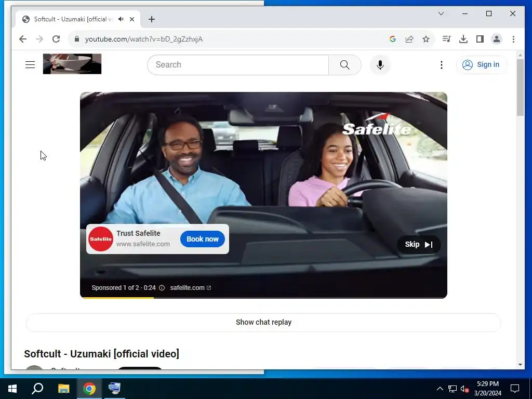The width and height of the screenshot is (532, 399).
Task: Click the muted volume tray icon
Action: click(465, 389)
